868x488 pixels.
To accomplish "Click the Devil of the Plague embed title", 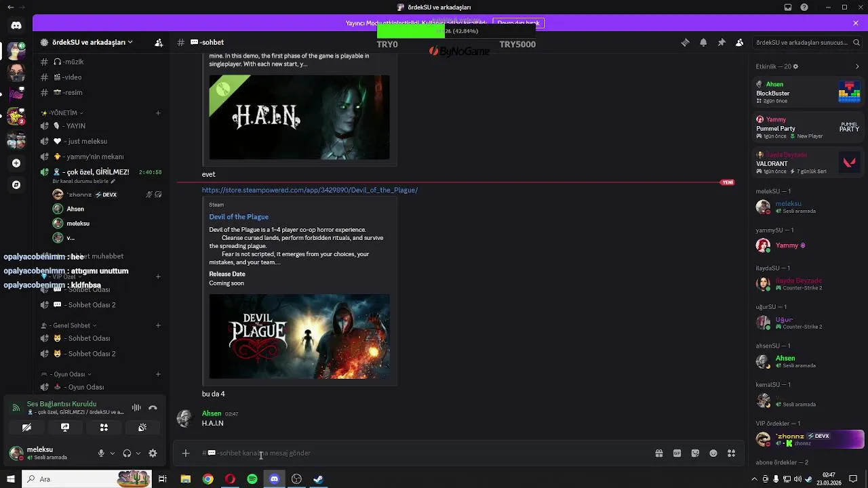I will click(x=239, y=217).
